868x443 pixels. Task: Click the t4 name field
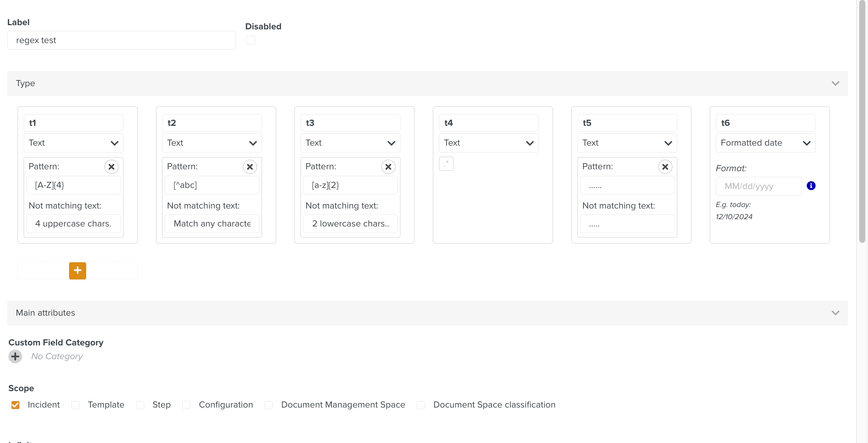click(489, 123)
